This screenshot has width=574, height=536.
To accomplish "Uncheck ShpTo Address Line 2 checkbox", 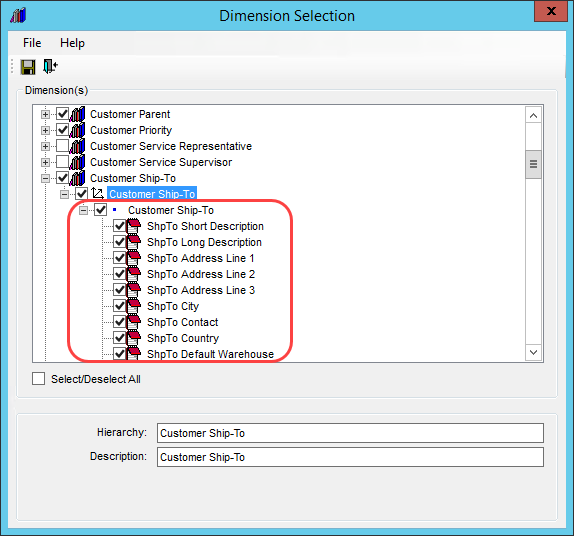I will click(x=119, y=274).
